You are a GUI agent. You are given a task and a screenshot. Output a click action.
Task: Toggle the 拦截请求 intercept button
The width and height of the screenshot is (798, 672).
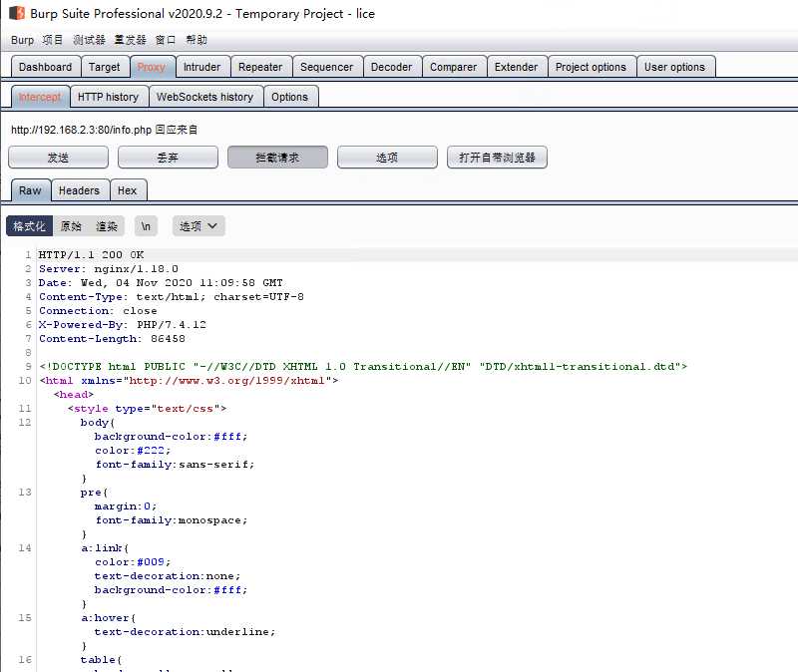pos(277,158)
